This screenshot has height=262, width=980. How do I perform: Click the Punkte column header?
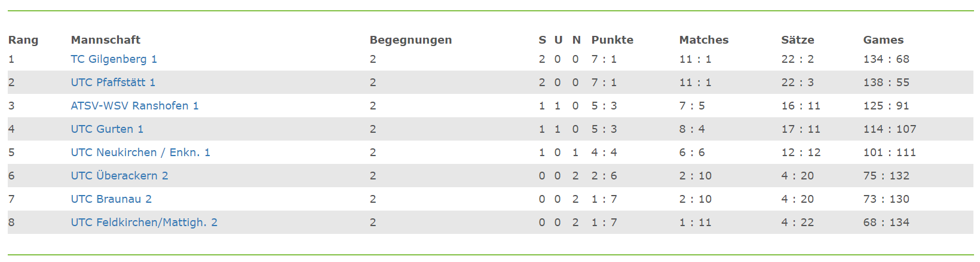[x=612, y=40]
